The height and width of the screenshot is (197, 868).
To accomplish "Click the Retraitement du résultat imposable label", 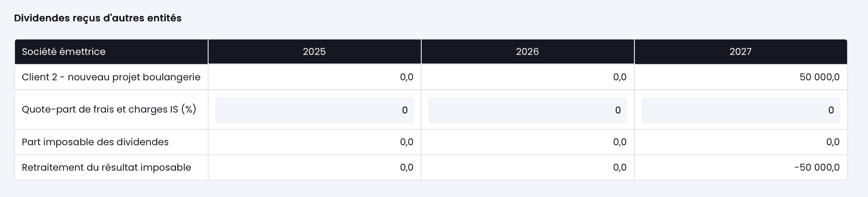I will (106, 167).
